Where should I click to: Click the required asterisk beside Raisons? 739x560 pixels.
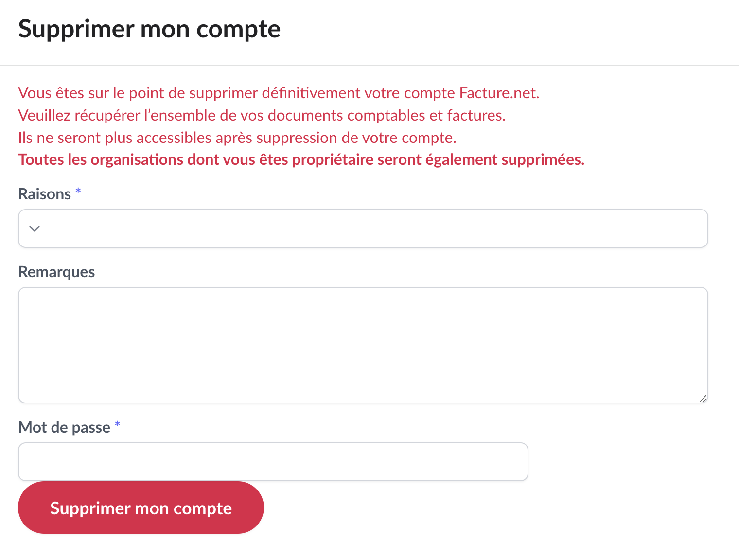[x=78, y=192]
